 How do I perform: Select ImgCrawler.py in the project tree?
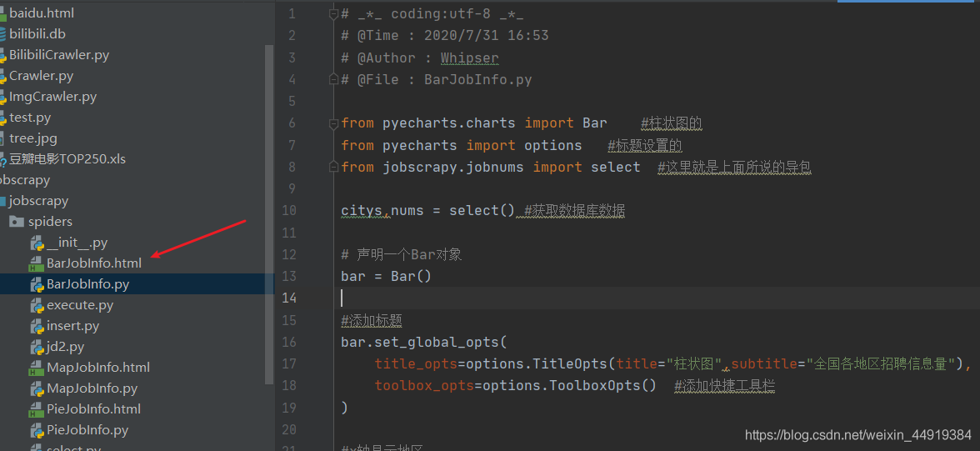[x=53, y=97]
